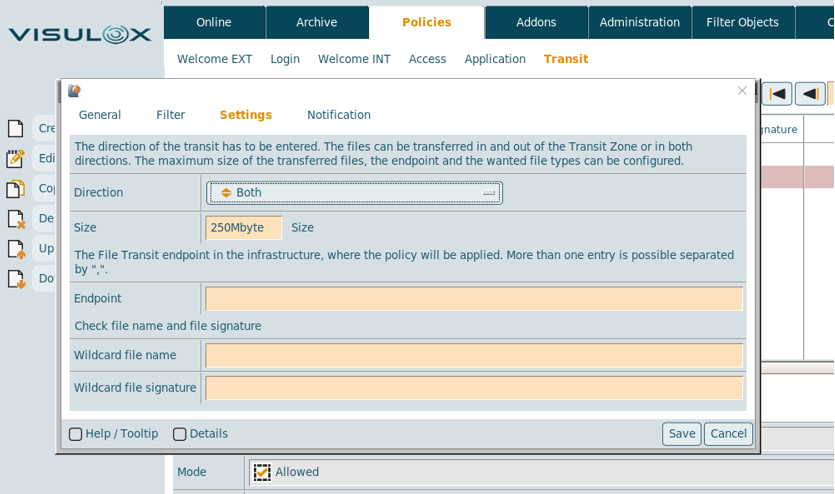This screenshot has width=835, height=494.
Task: Click the Wildcard file name field
Action: click(474, 355)
